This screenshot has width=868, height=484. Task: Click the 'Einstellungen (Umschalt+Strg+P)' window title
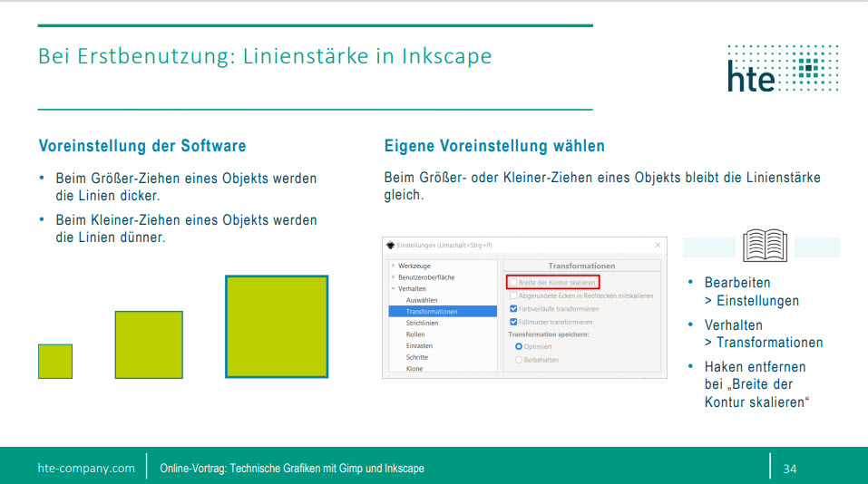point(444,245)
